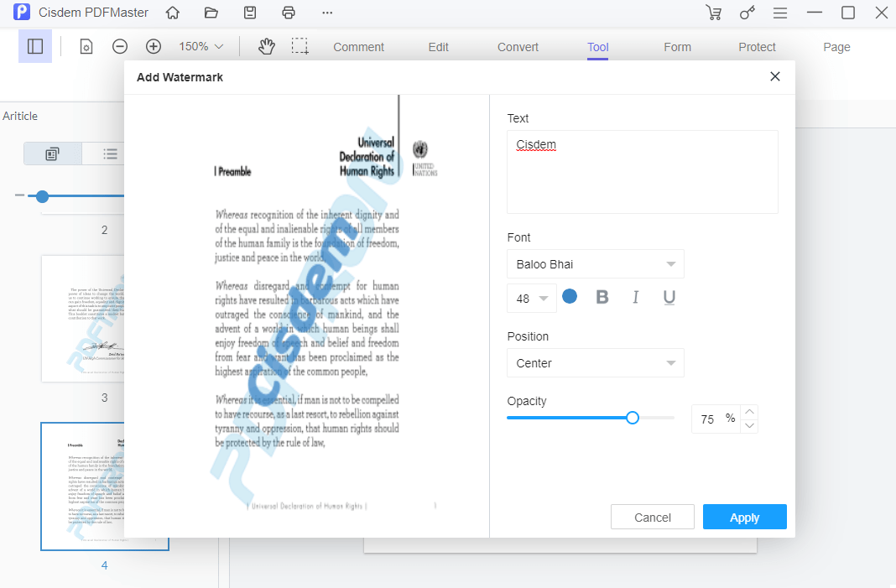Select page 4 thumbnail
This screenshot has height=588, width=896.
[83, 487]
